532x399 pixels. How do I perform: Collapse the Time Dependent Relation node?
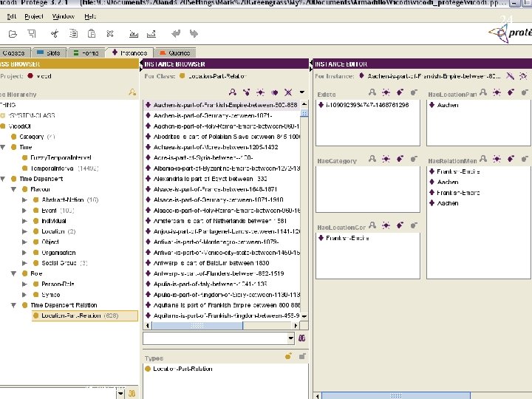pyautogui.click(x=13, y=305)
